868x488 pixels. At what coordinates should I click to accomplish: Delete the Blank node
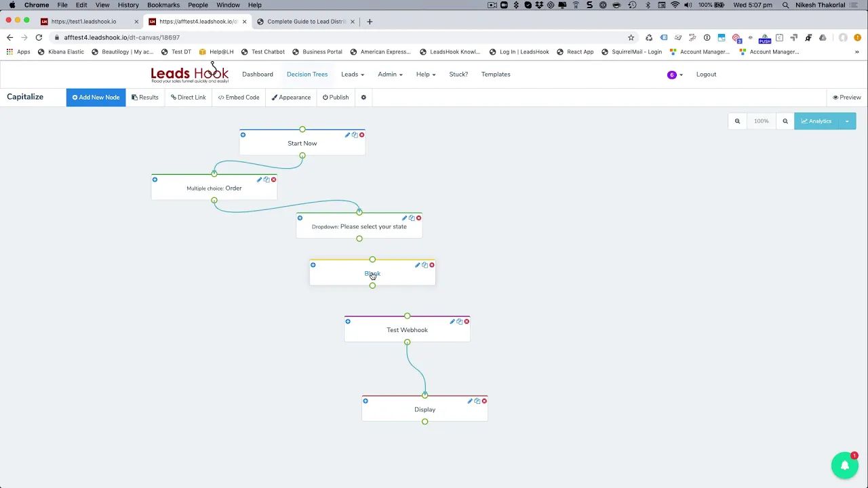431,265
